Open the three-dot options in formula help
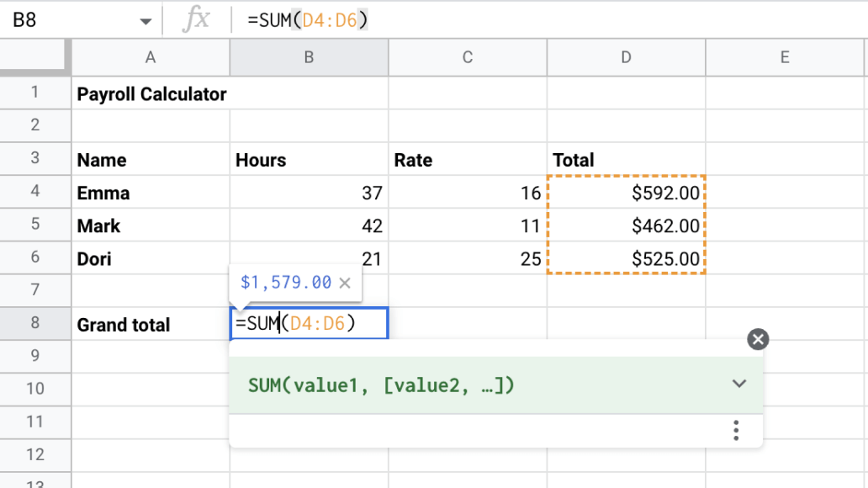This screenshot has height=488, width=868. [x=736, y=431]
